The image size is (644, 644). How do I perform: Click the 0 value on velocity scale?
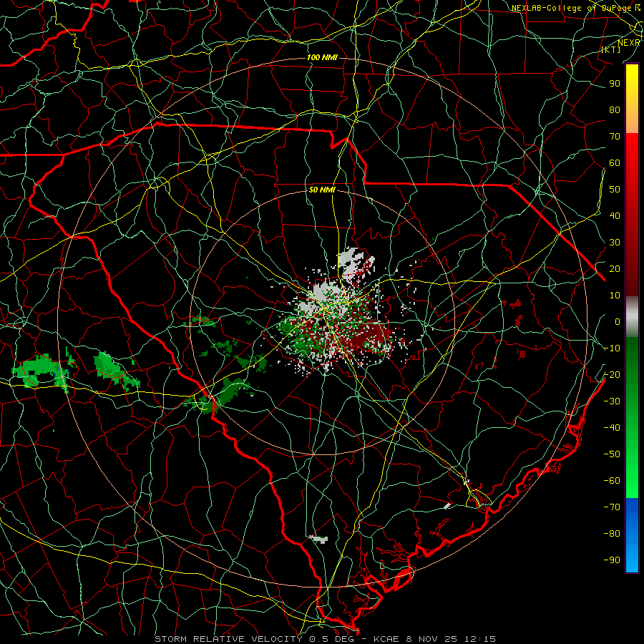618,322
